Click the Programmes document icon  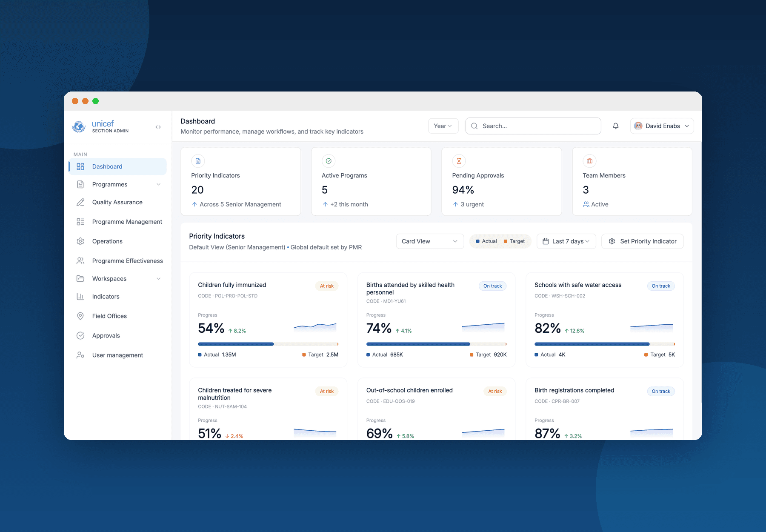pyautogui.click(x=80, y=184)
